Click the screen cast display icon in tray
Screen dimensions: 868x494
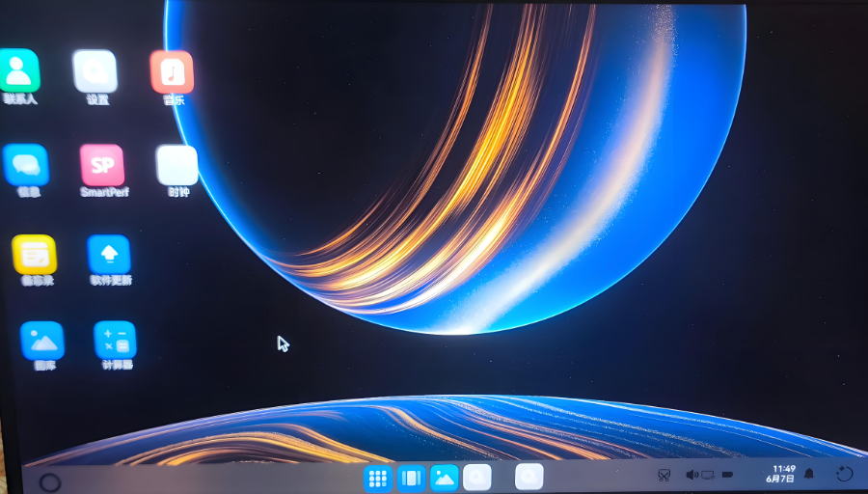[708, 475]
